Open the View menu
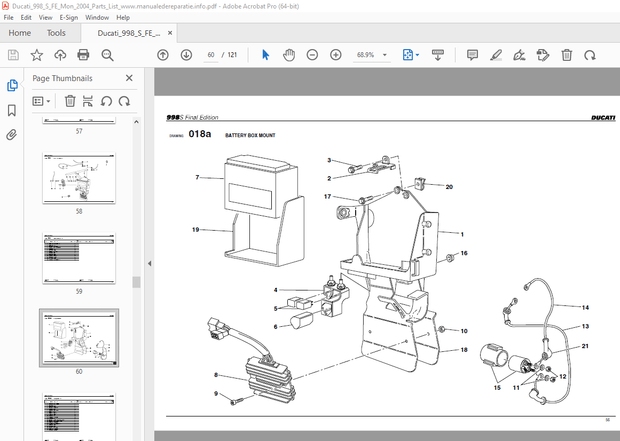 coord(45,17)
